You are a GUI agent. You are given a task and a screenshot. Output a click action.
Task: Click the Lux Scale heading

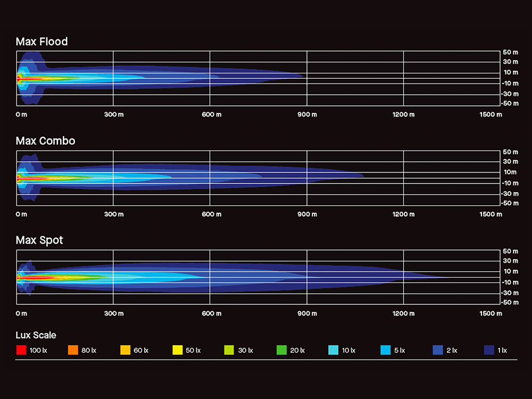(36, 335)
